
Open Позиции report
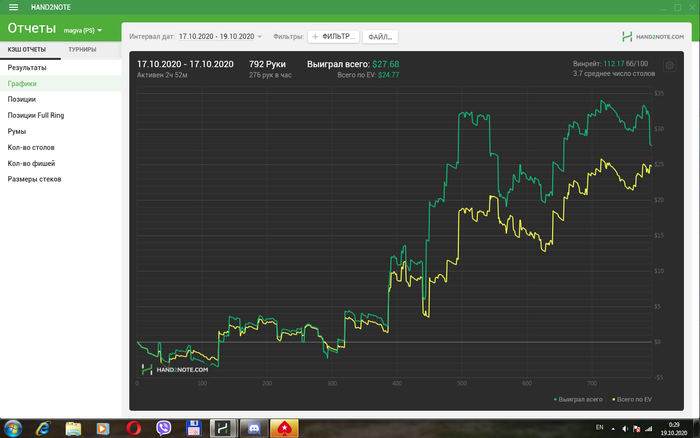click(60, 99)
